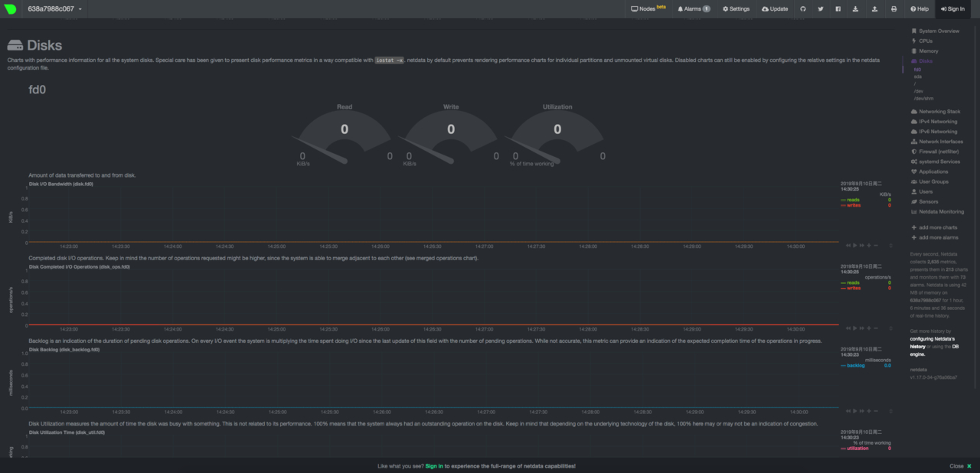Click Sign In in the top bar
The height and width of the screenshot is (473, 980).
coord(952,9)
